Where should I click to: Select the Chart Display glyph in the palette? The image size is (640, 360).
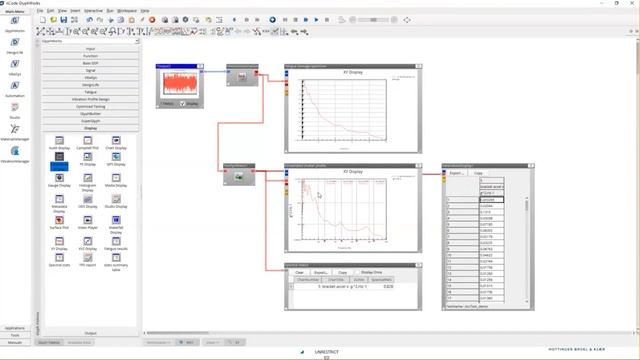click(x=116, y=143)
